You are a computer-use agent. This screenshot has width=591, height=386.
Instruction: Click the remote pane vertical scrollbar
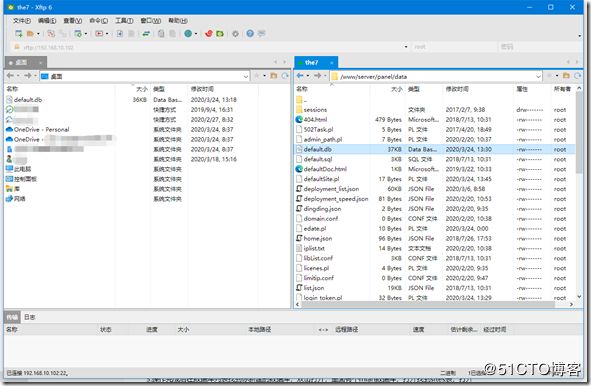click(579, 133)
